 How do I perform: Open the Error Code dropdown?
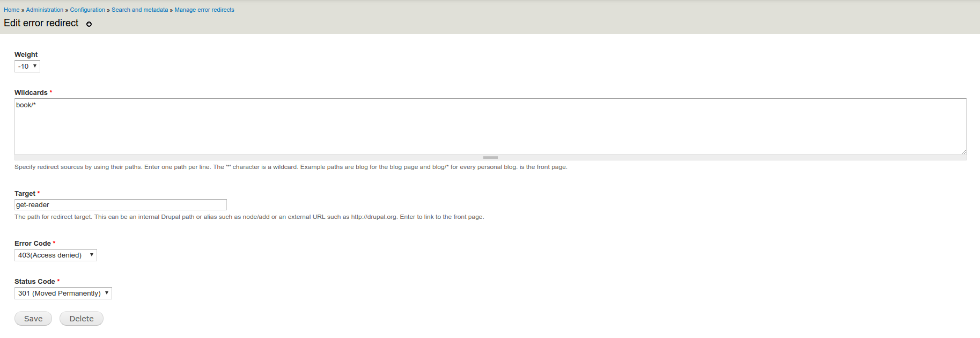(x=56, y=255)
